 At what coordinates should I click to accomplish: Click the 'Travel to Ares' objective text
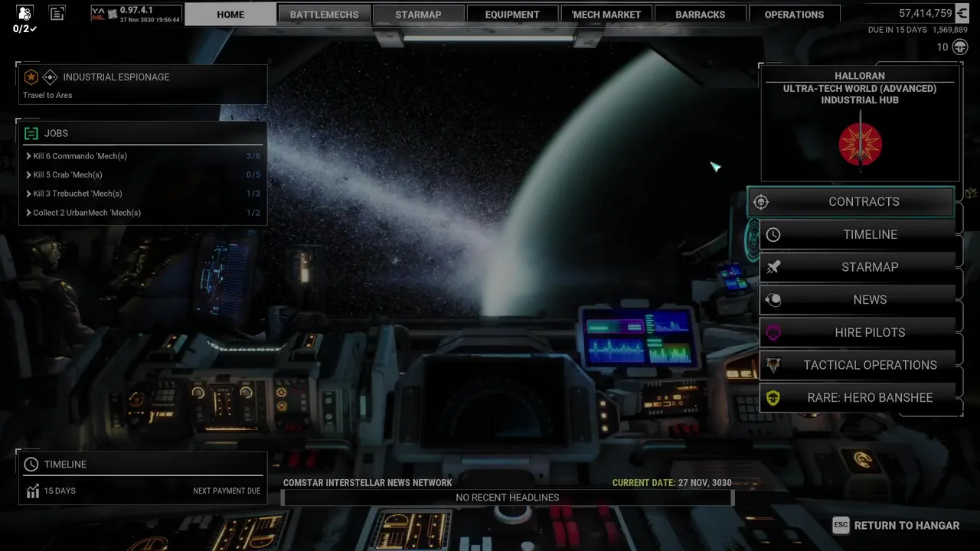click(47, 95)
